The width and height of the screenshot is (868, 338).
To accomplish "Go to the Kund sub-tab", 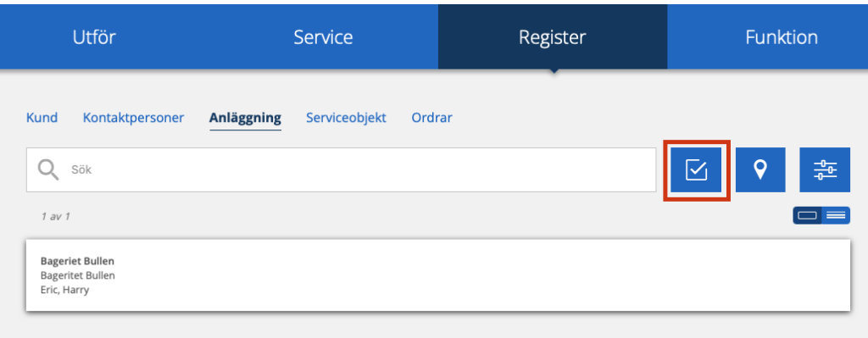I will [x=42, y=118].
